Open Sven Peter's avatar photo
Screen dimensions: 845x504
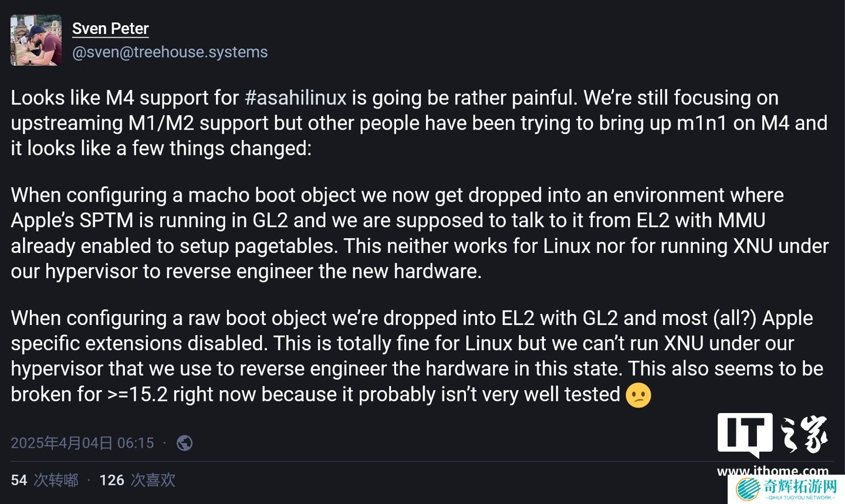point(36,40)
